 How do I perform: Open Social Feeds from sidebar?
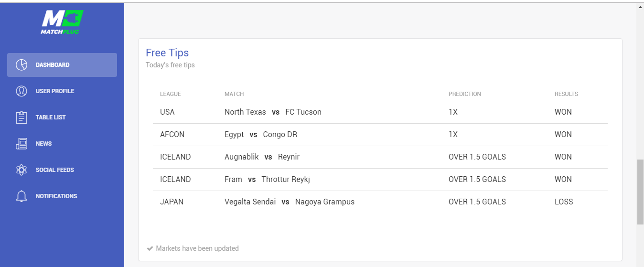[x=62, y=170]
